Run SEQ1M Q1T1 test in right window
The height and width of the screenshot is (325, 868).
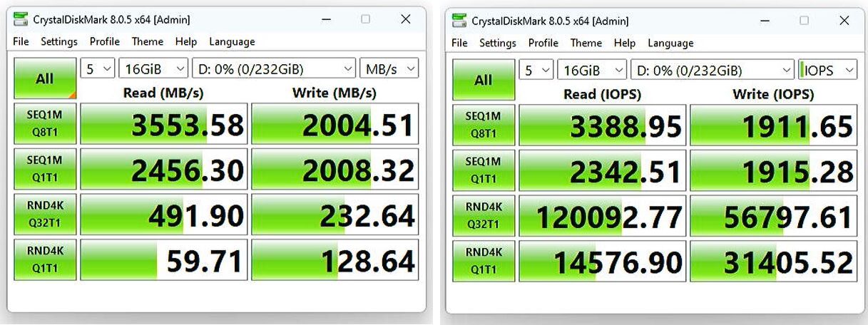[484, 170]
